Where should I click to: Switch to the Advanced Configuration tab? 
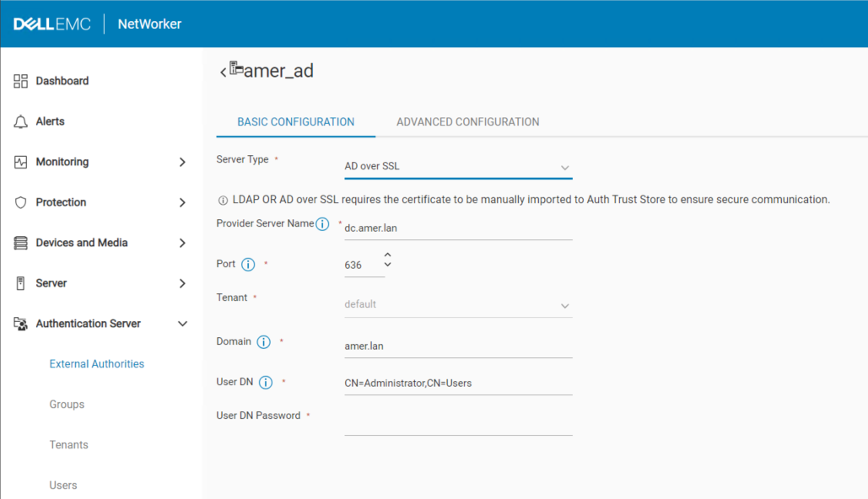click(x=467, y=121)
